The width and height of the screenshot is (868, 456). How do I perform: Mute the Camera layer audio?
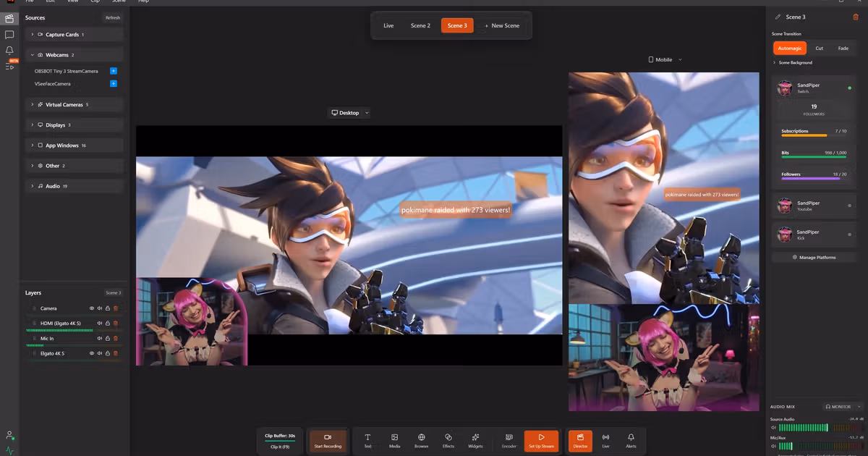coord(100,308)
